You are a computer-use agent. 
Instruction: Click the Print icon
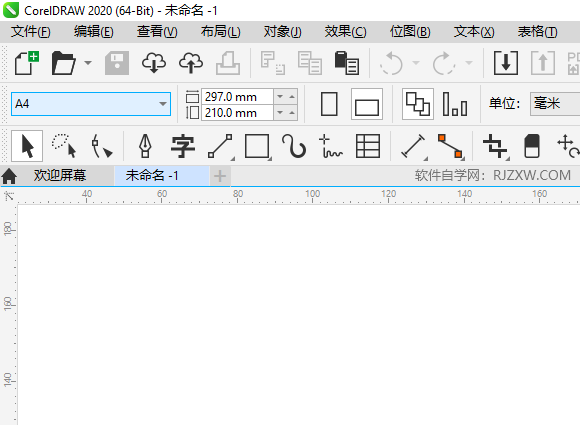228,63
